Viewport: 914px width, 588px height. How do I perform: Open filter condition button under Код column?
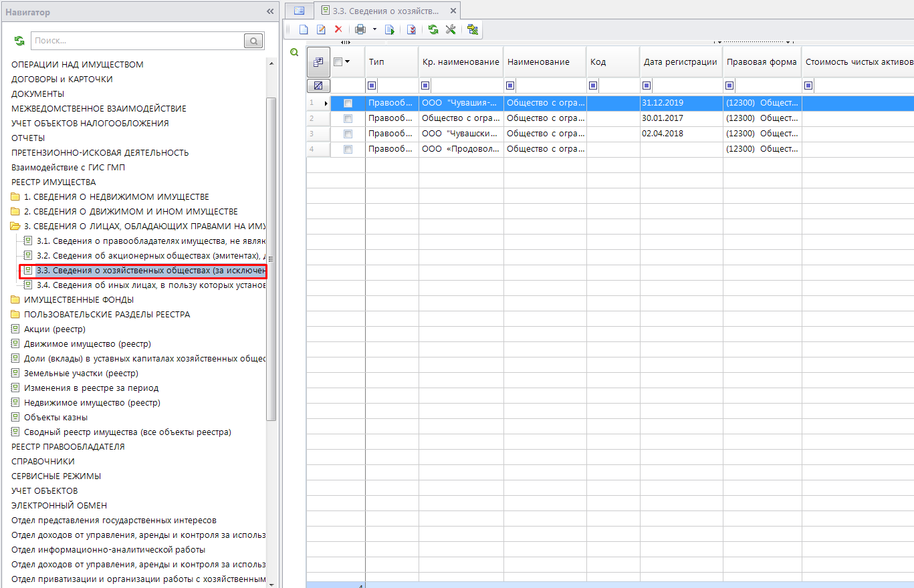(594, 86)
